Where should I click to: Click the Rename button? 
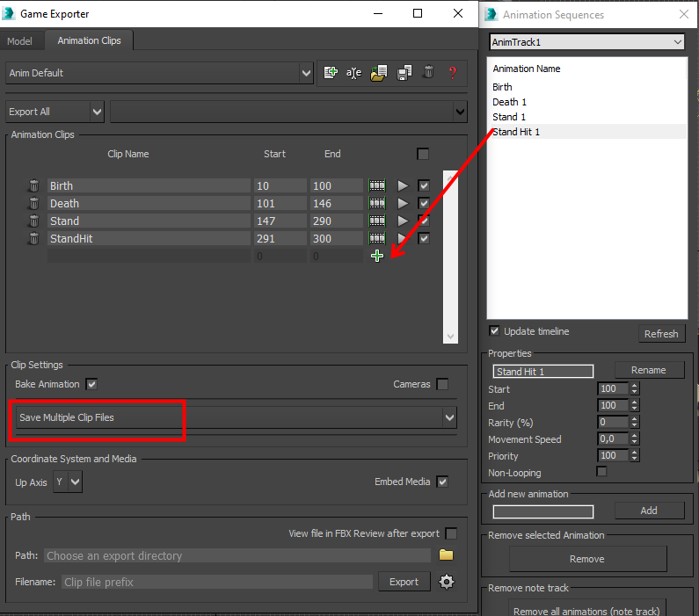pyautogui.click(x=649, y=370)
